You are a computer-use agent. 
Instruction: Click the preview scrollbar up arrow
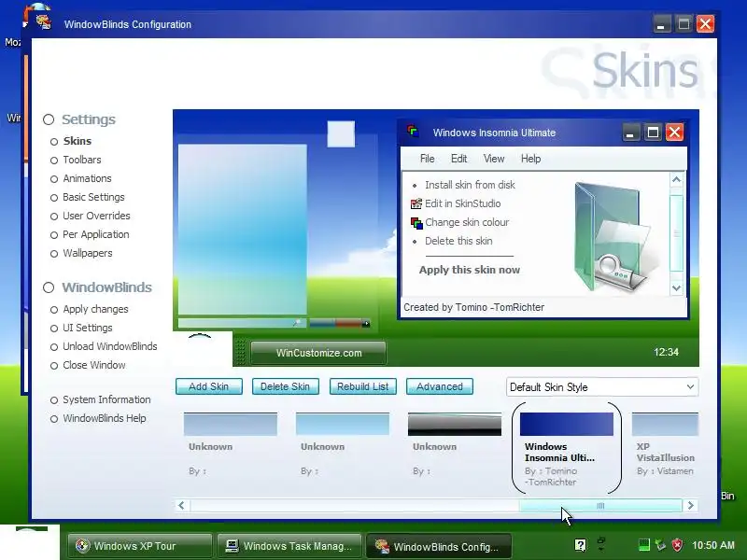[676, 179]
